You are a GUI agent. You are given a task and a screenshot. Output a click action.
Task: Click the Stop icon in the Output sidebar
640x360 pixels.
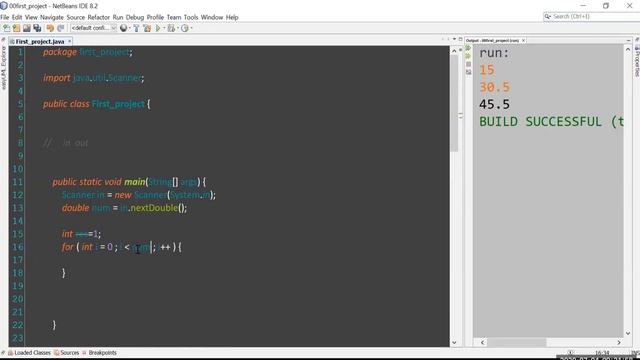point(468,64)
